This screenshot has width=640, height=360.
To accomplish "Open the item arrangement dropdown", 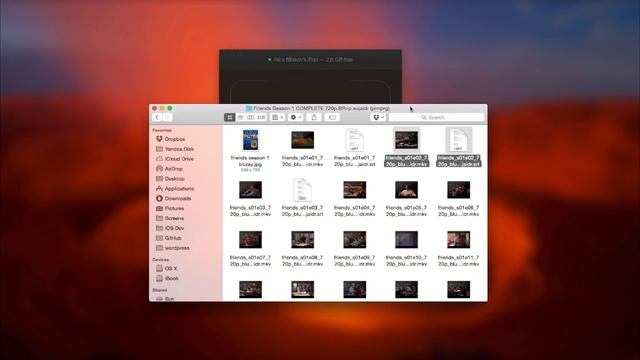I will 278,118.
